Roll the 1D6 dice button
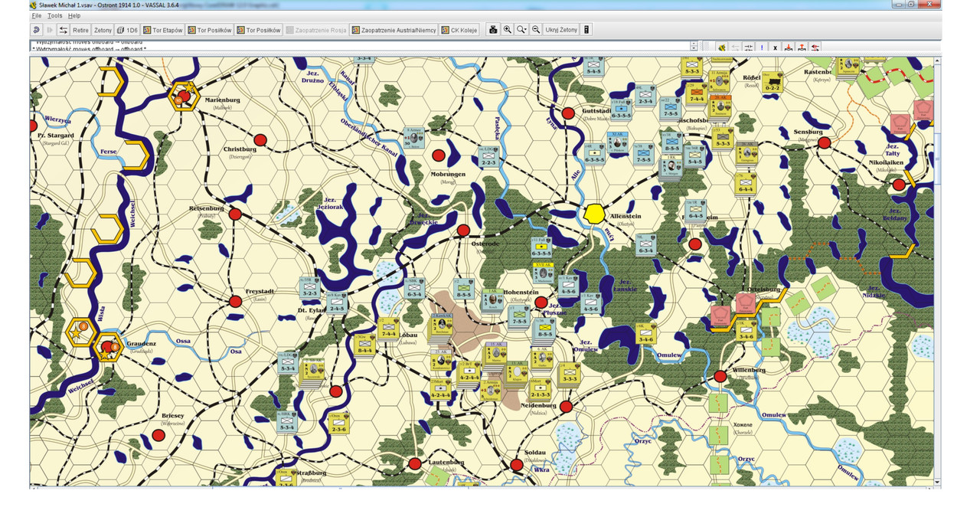980x530 pixels. pyautogui.click(x=128, y=30)
